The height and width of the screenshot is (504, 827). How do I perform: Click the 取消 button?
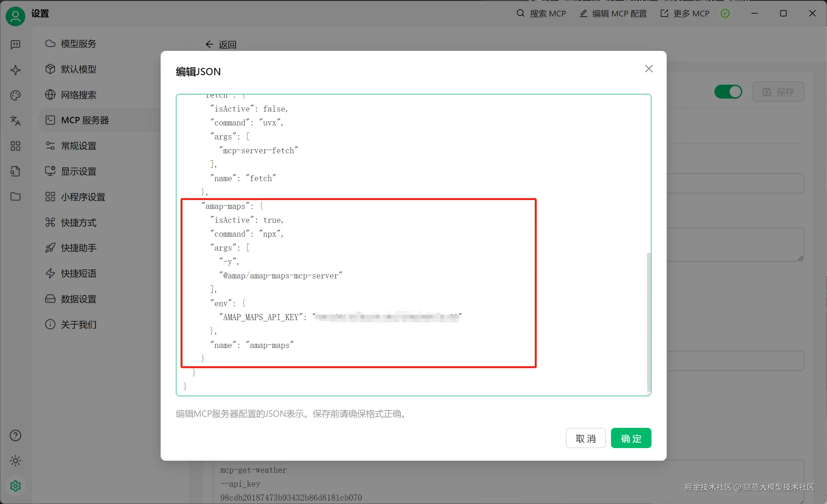585,438
